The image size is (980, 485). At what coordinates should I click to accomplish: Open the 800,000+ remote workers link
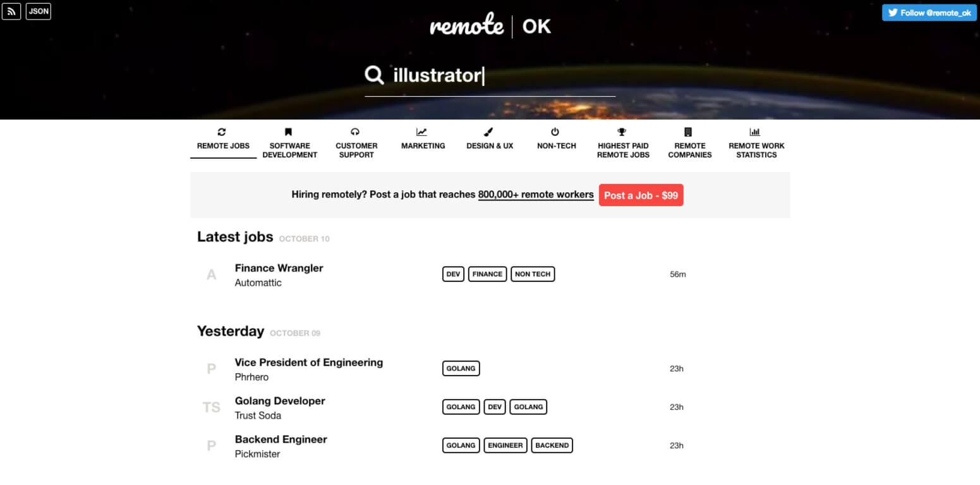tap(535, 195)
